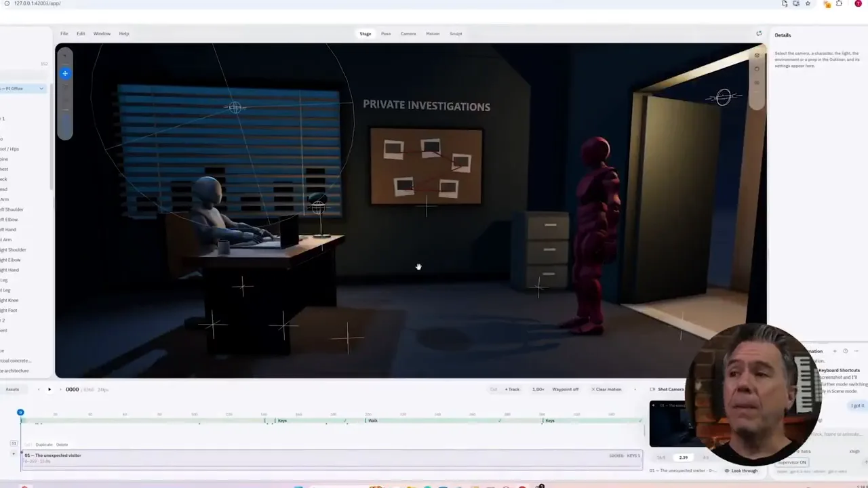
Task: Select the 2.39 aspect ratio option
Action: [683, 457]
